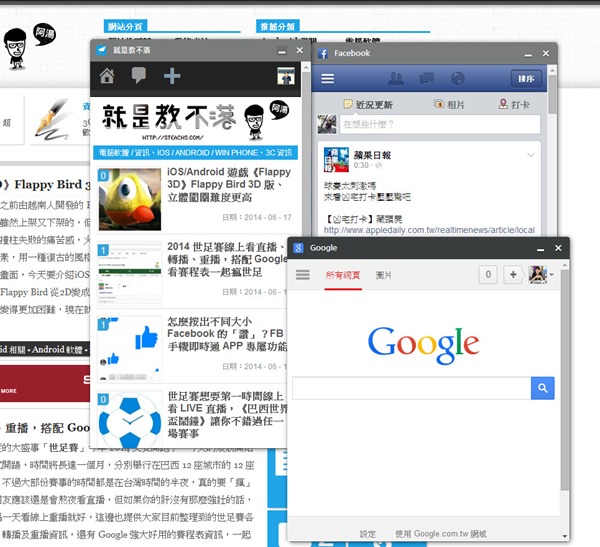Select the 圖片 tab in Google panel
The height and width of the screenshot is (547, 600).
[383, 275]
